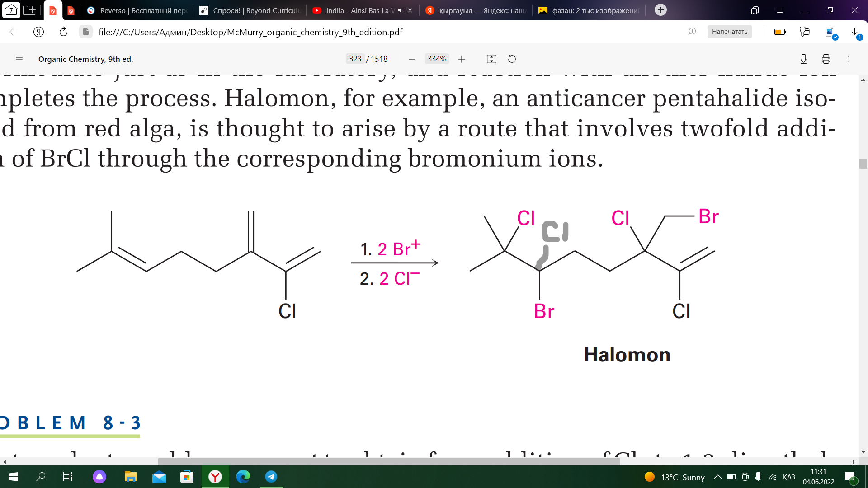This screenshot has height=488, width=868.
Task: Expand hidden system tray icons
Action: point(717,477)
